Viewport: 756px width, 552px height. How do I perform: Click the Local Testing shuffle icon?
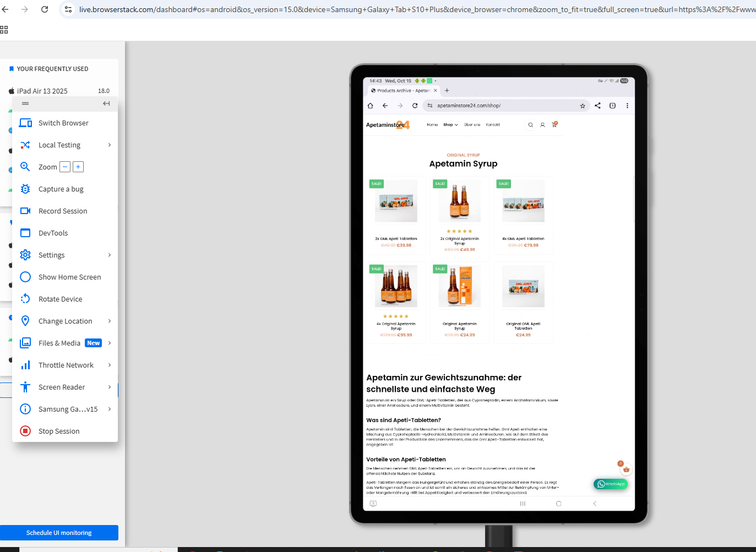click(x=25, y=145)
